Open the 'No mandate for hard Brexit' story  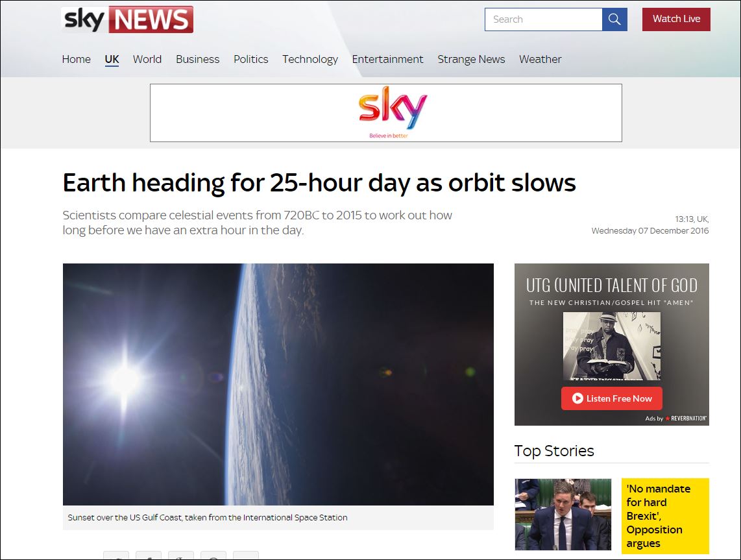[659, 516]
